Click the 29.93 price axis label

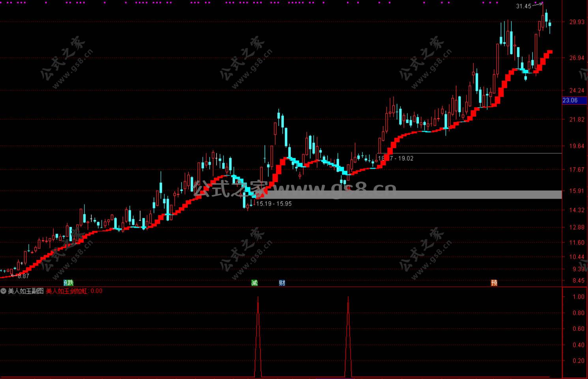[577, 22]
